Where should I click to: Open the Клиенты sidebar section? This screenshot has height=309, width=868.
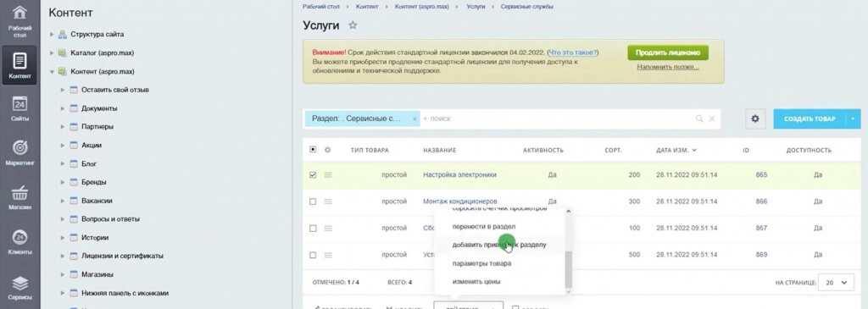click(19, 242)
